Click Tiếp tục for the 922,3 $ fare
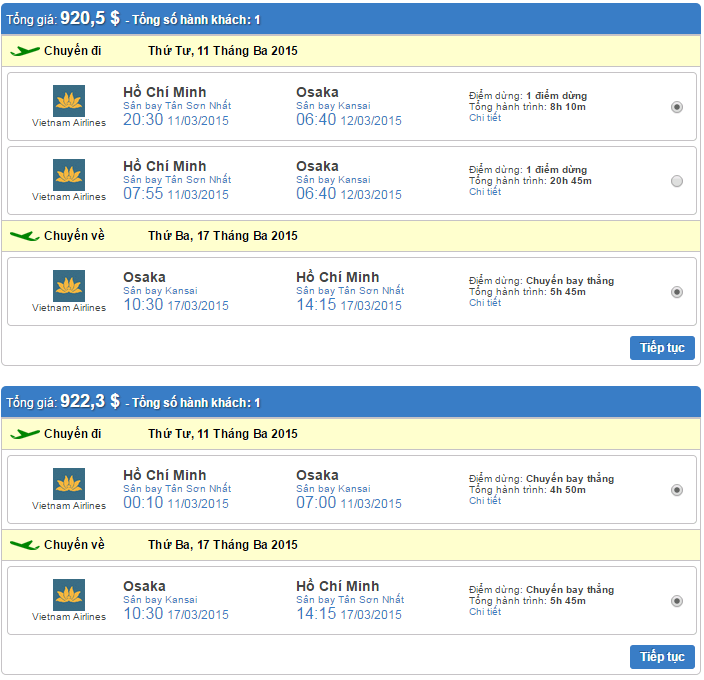Screen dimensions: 704x680 [662, 657]
